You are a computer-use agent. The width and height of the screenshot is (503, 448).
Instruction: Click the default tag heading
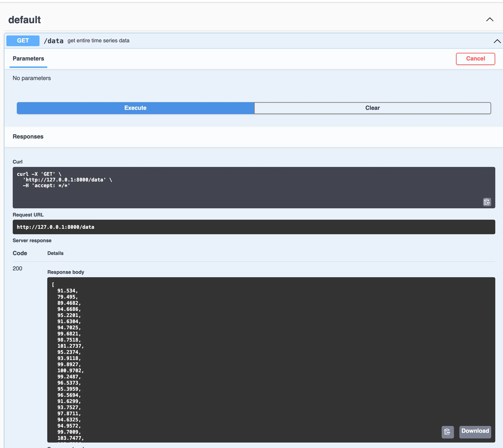(24, 20)
